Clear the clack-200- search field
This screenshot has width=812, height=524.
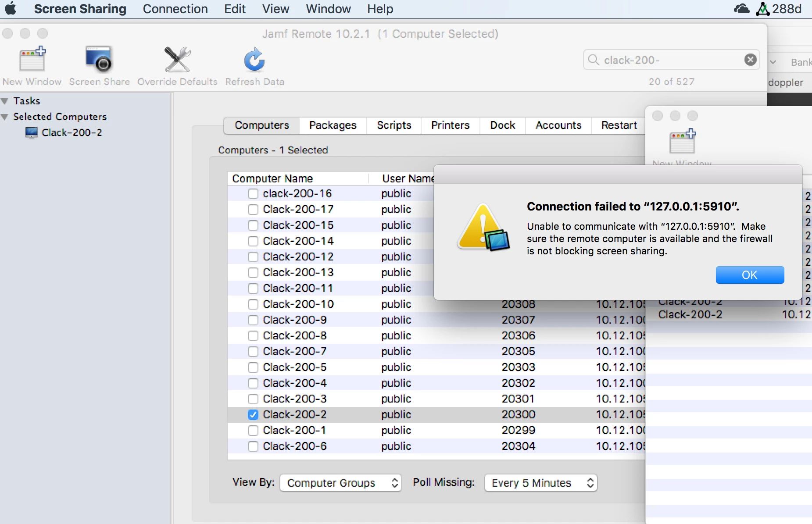coord(751,60)
